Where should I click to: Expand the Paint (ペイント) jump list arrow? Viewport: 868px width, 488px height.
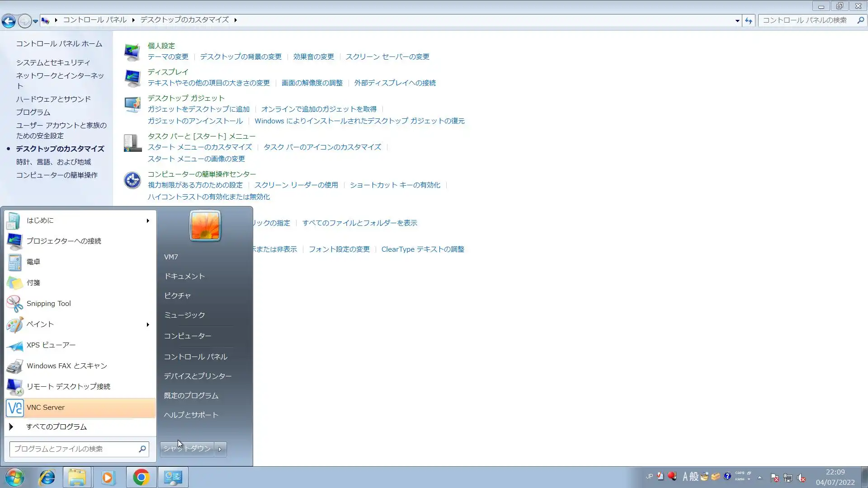(148, 324)
